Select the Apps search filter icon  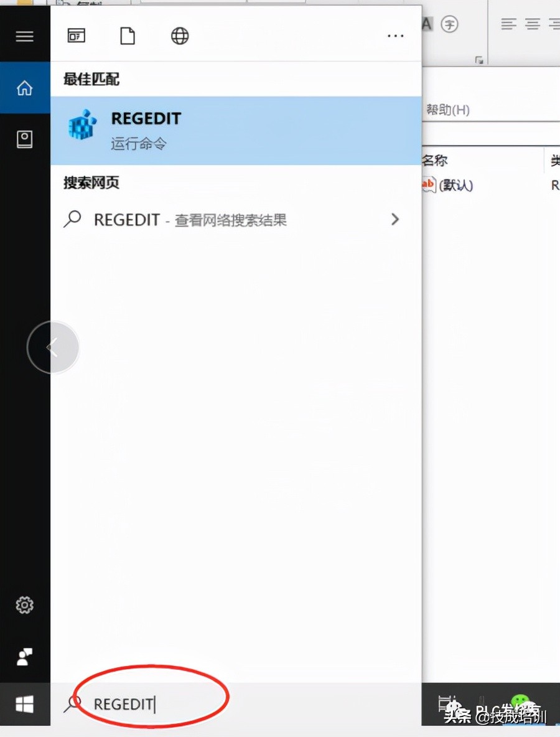click(x=76, y=35)
